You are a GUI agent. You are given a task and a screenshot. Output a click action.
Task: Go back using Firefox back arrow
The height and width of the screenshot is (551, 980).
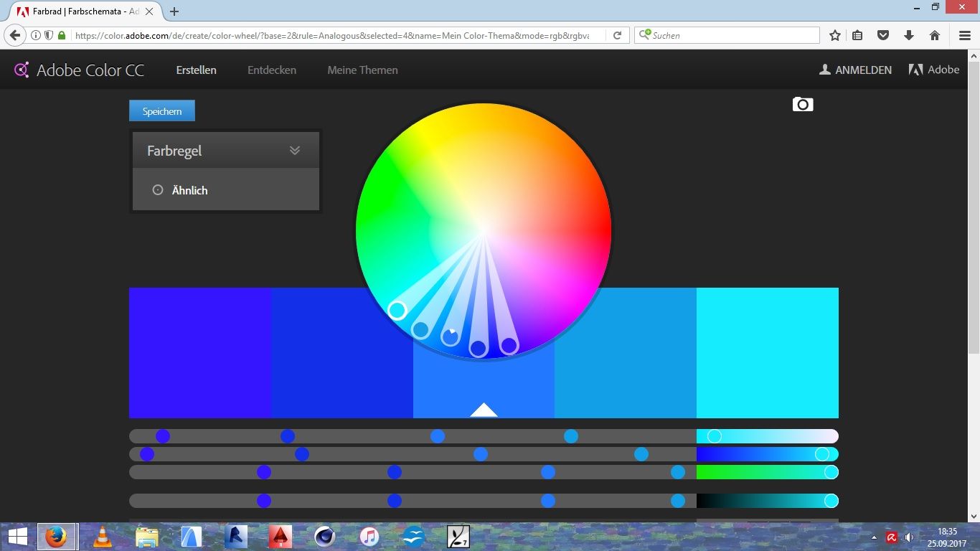pyautogui.click(x=14, y=35)
